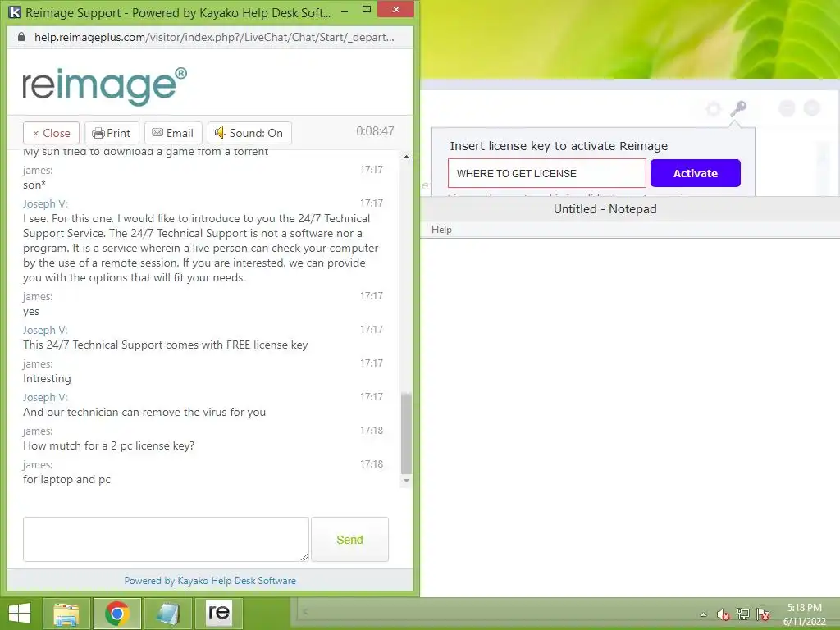
Task: Click the chat scrollbar thumb
Action: (406, 433)
